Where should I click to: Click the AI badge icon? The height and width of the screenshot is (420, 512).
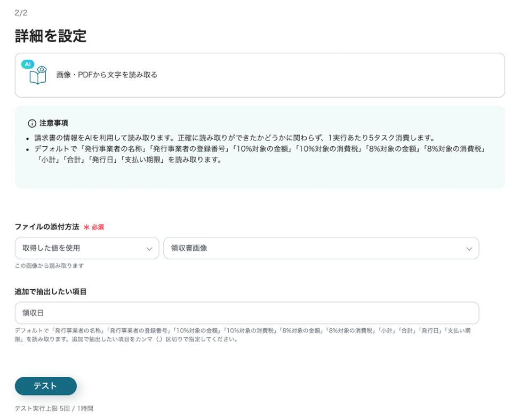(x=28, y=64)
